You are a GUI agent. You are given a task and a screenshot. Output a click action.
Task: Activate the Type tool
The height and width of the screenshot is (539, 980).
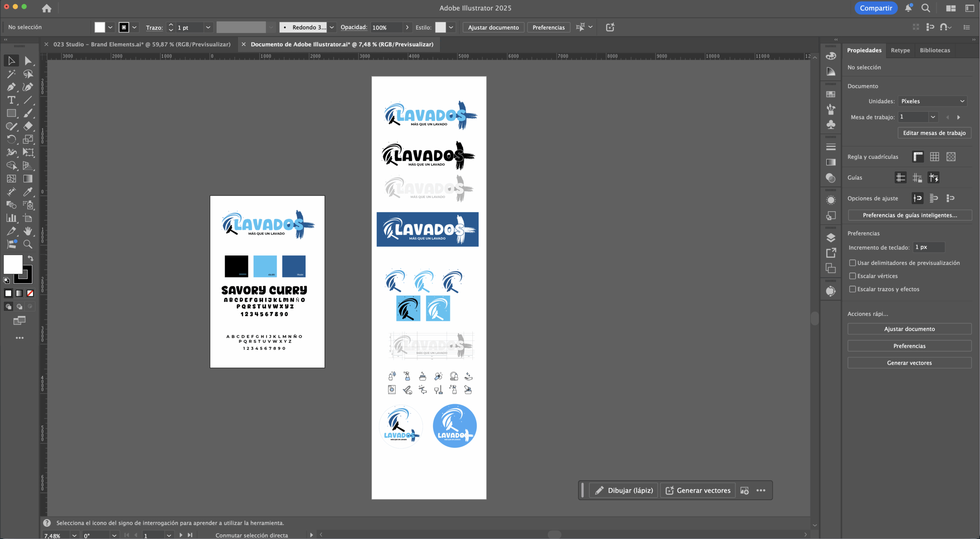coord(11,100)
